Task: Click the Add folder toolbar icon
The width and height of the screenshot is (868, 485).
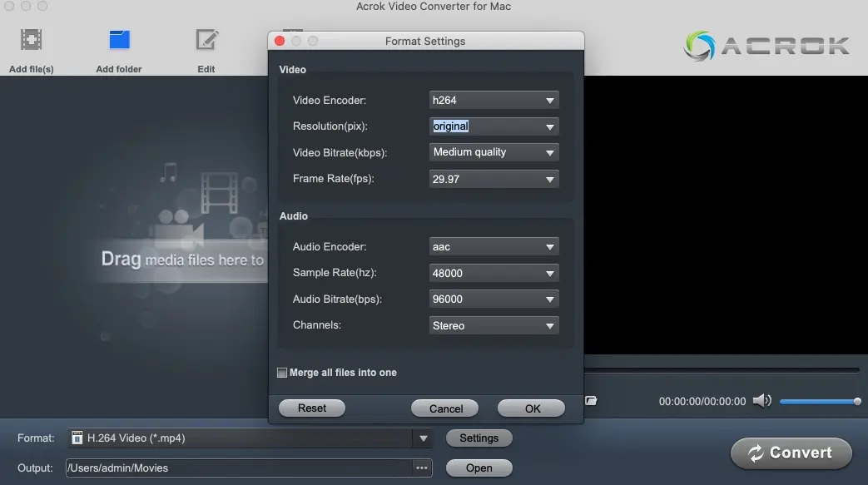Action: click(119, 40)
